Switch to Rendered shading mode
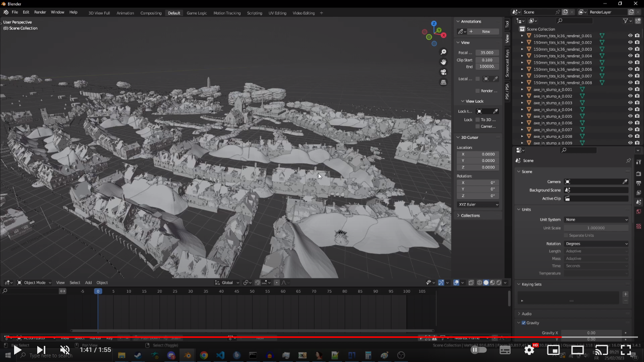 (x=499, y=283)
